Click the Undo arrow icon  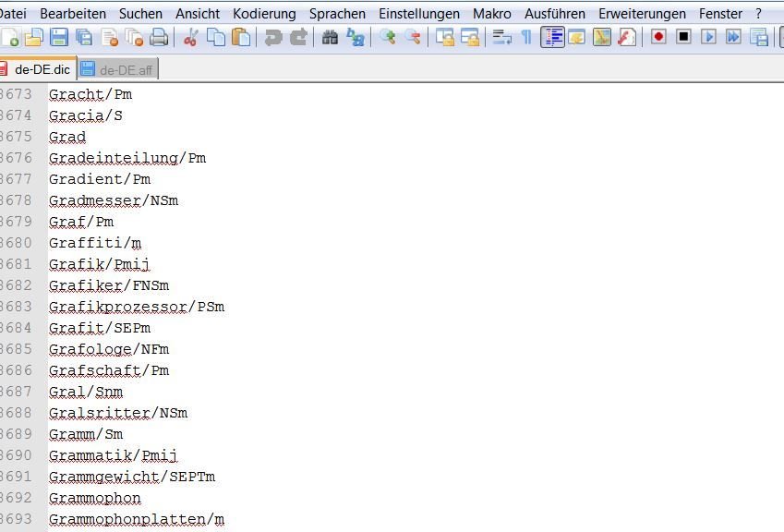tap(273, 38)
